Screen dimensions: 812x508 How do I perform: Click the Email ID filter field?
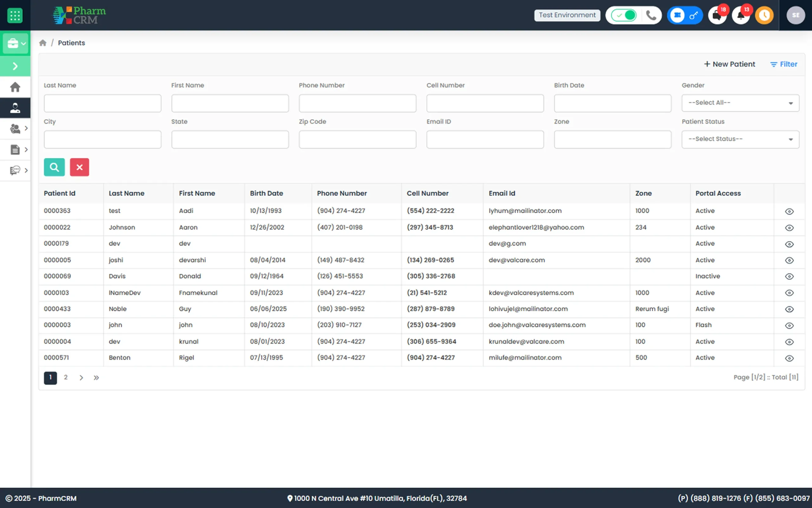click(485, 139)
